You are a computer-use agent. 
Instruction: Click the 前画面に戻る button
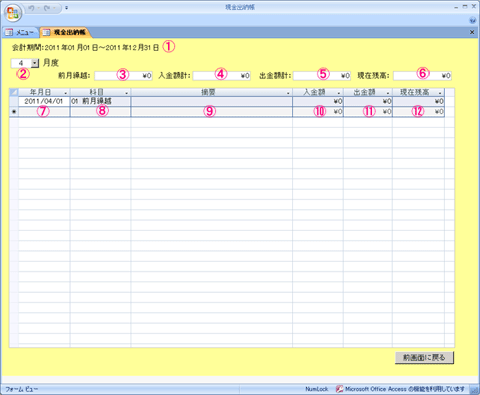pos(424,358)
